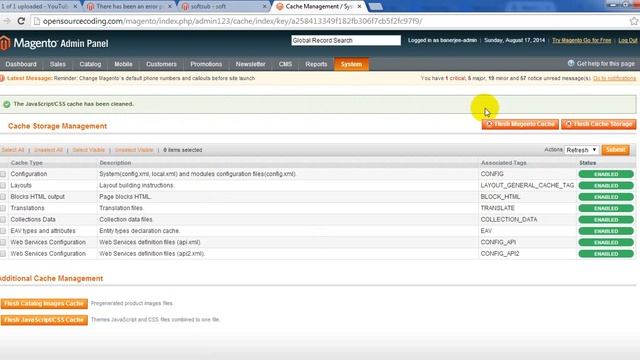This screenshot has height=360, width=640.
Task: Check the EAV types and attributes checkbox
Action: [x=3, y=231]
